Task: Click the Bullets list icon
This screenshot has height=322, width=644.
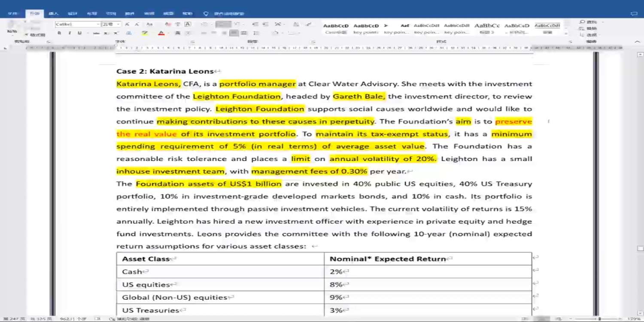Action: coord(205,24)
